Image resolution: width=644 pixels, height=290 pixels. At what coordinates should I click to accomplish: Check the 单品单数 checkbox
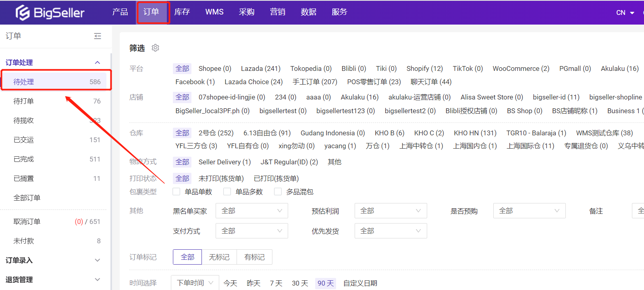click(177, 192)
